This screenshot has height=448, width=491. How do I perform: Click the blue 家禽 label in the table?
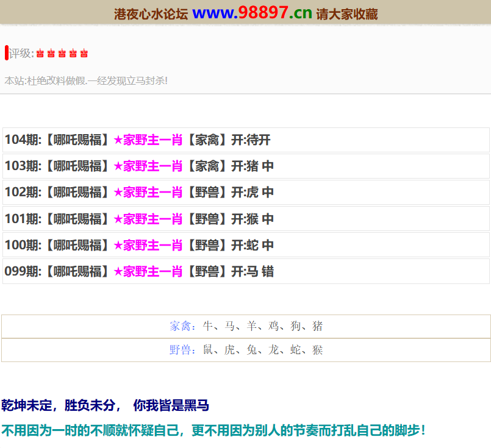point(181,326)
